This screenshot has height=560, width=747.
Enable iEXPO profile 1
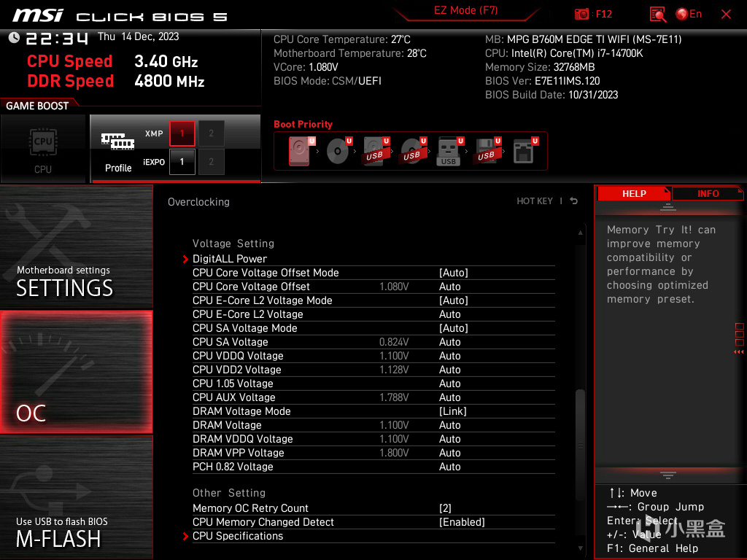point(182,162)
